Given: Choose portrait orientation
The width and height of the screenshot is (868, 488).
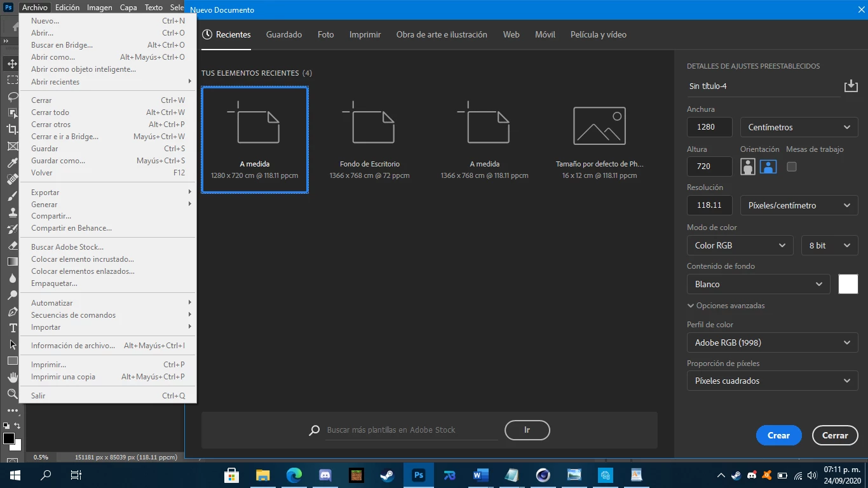Looking at the screenshot, I should [748, 166].
